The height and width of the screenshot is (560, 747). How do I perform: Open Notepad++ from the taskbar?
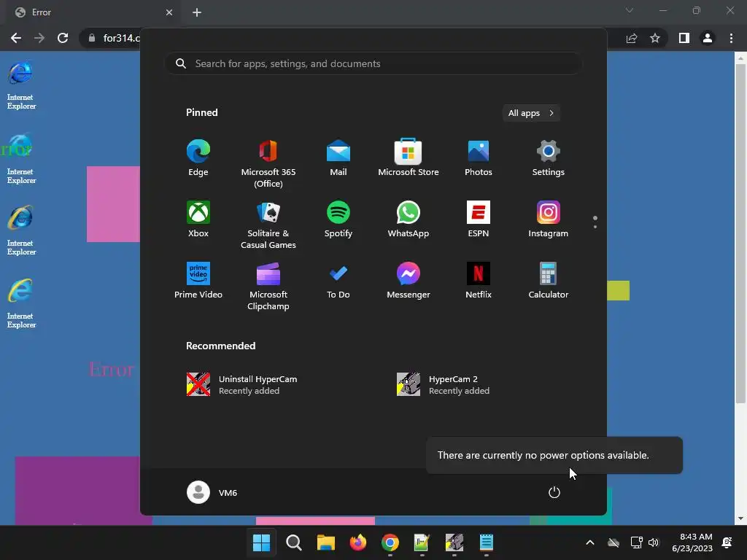click(422, 542)
